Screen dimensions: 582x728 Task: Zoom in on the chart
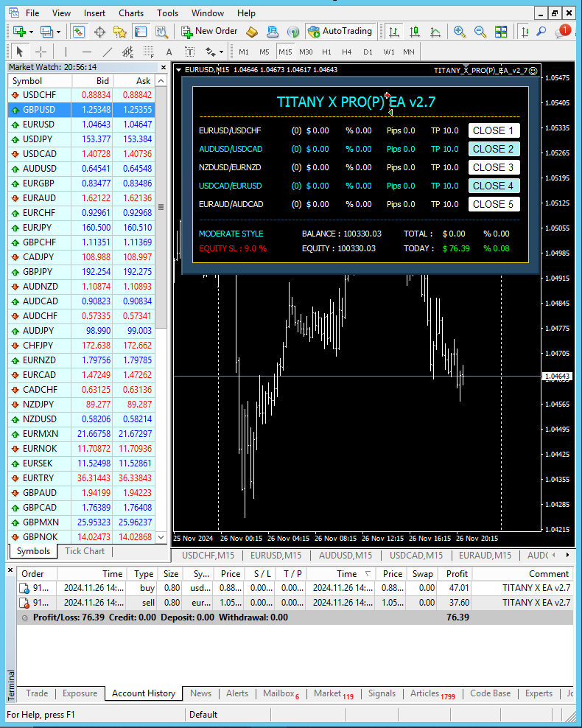(460, 31)
